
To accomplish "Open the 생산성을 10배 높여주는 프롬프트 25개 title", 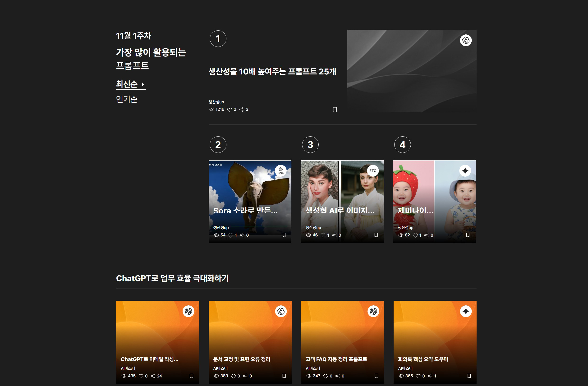I will (272, 72).
